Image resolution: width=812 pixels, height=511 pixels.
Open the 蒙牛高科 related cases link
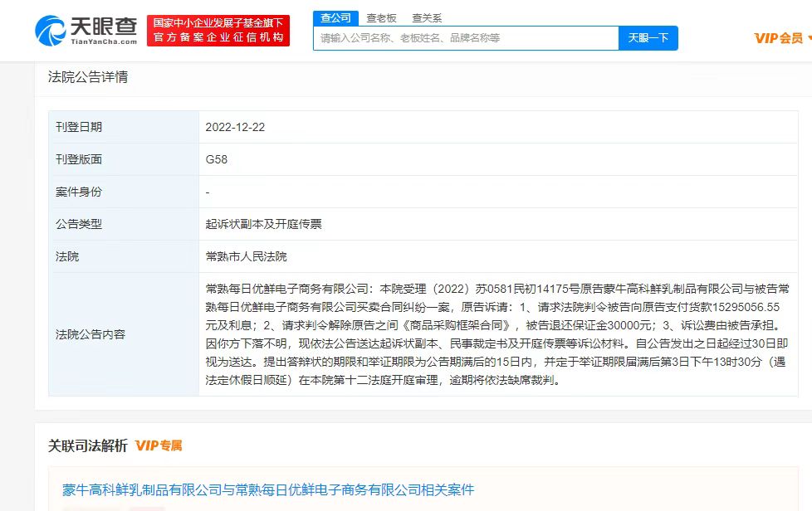click(268, 490)
